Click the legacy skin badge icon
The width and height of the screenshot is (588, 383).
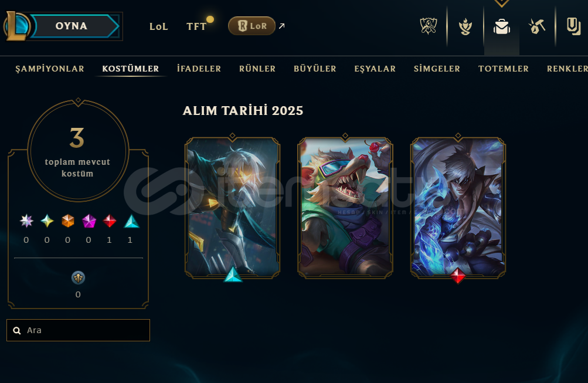(x=78, y=278)
